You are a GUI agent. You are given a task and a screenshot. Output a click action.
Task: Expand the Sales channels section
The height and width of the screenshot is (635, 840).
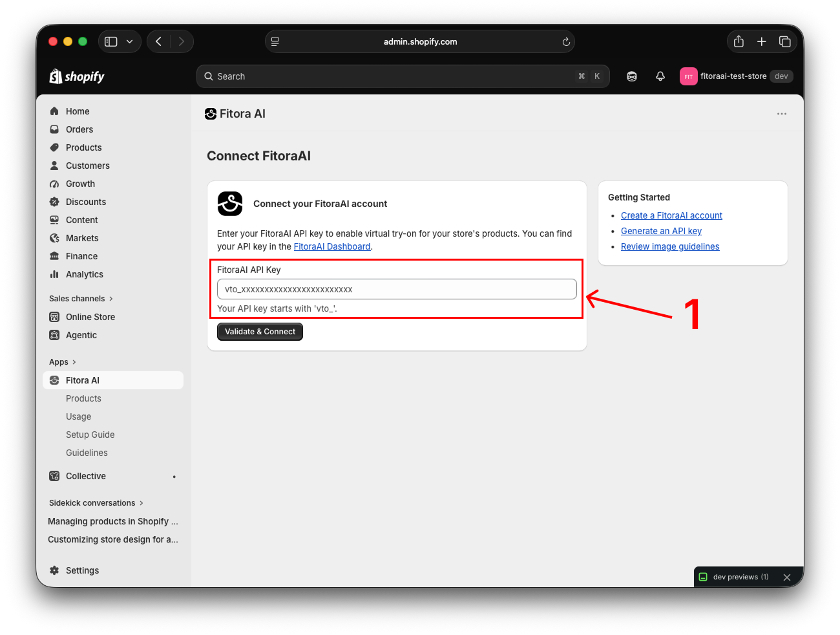coord(81,299)
